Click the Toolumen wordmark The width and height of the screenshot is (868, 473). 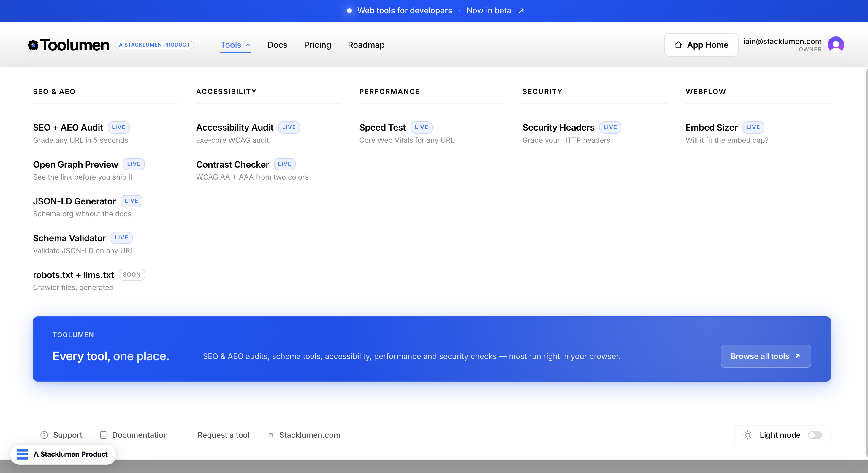point(75,45)
